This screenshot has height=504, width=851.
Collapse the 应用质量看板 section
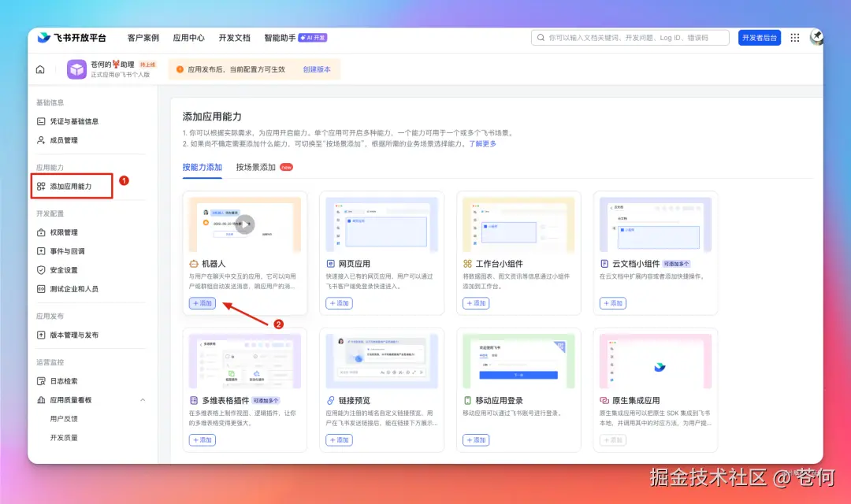pos(143,399)
